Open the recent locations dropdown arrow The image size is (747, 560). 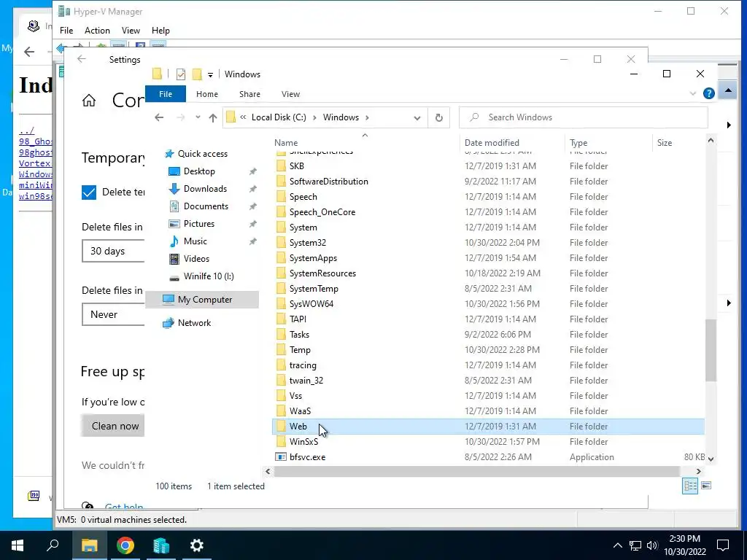tap(198, 117)
